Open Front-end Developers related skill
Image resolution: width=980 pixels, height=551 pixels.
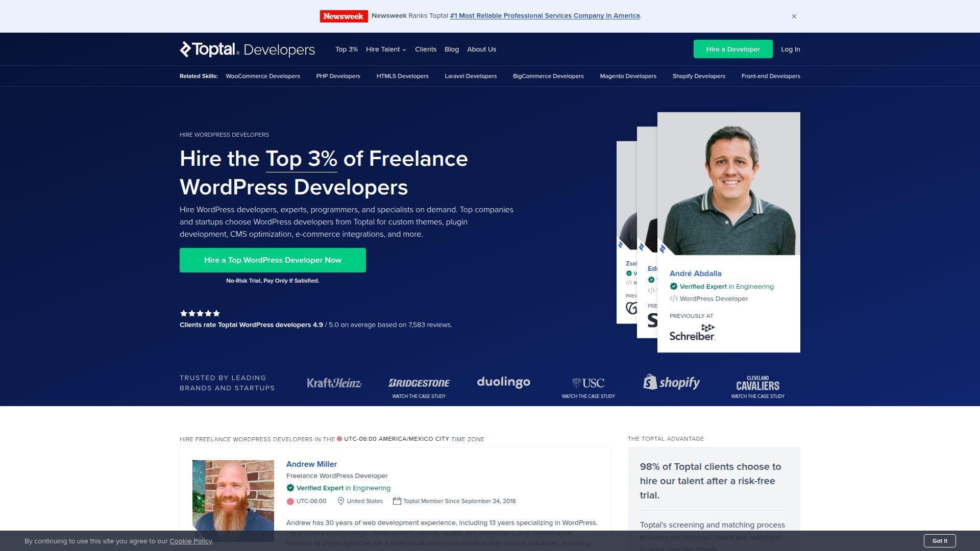(771, 76)
